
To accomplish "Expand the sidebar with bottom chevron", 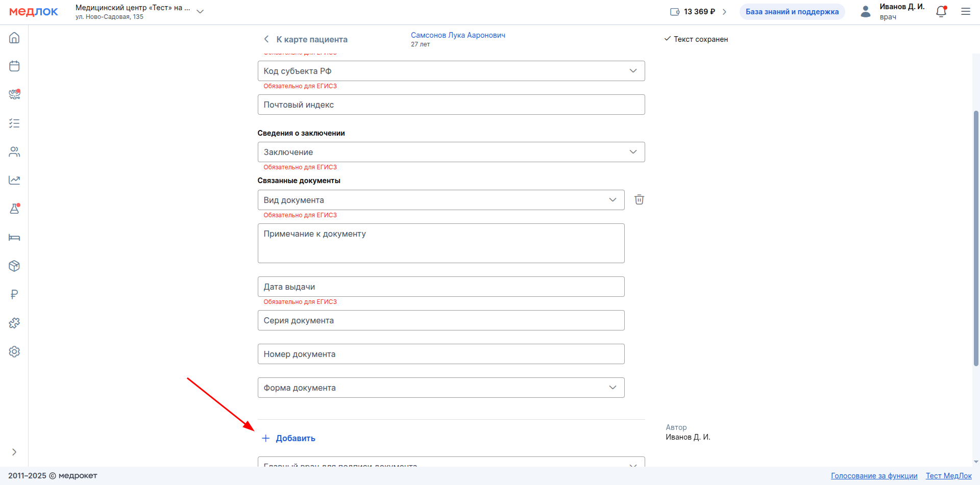I will 14,452.
